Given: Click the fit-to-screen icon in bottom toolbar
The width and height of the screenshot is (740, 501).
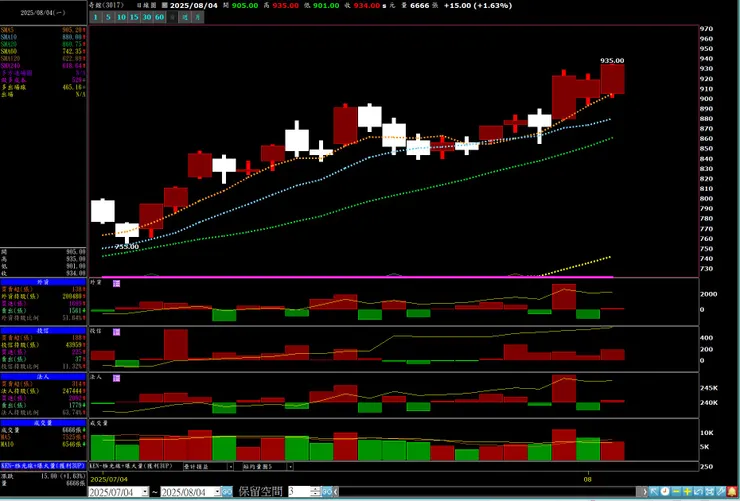Looking at the screenshot, I should pyautogui.click(x=709, y=492).
